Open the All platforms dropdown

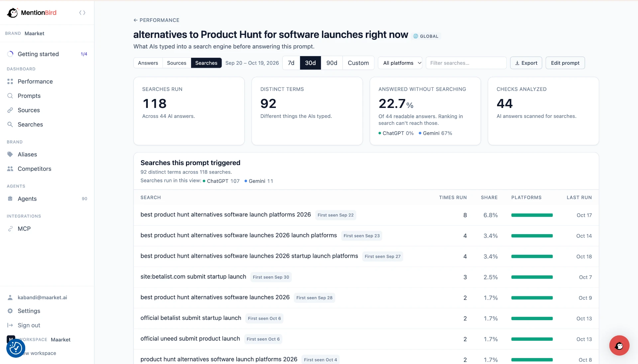coord(400,63)
